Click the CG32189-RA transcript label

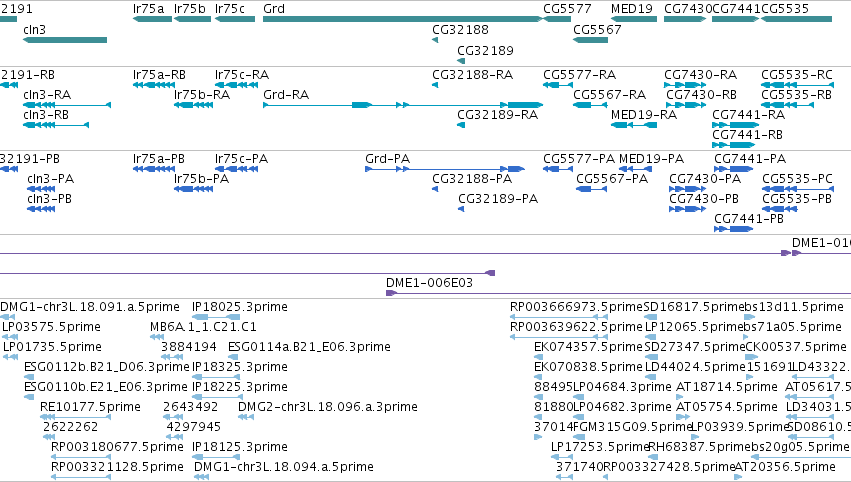tap(498, 115)
